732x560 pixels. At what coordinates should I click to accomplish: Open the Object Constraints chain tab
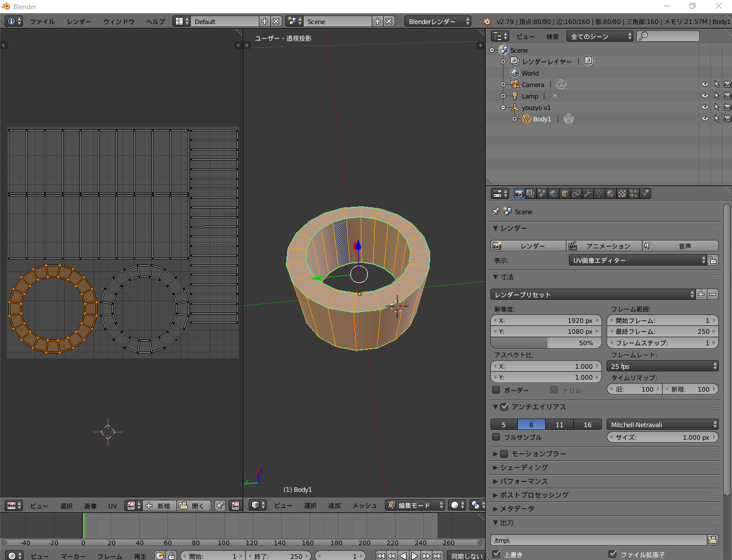pyautogui.click(x=576, y=194)
